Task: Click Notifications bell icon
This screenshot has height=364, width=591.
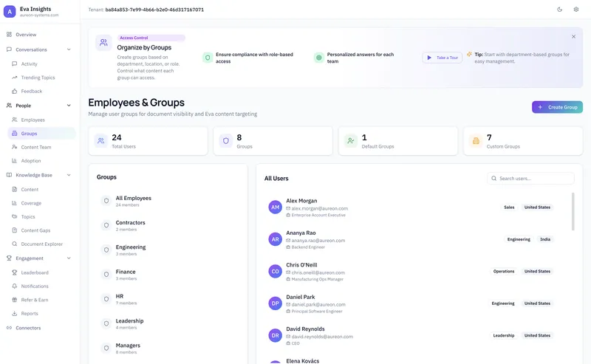Action: pyautogui.click(x=14, y=286)
